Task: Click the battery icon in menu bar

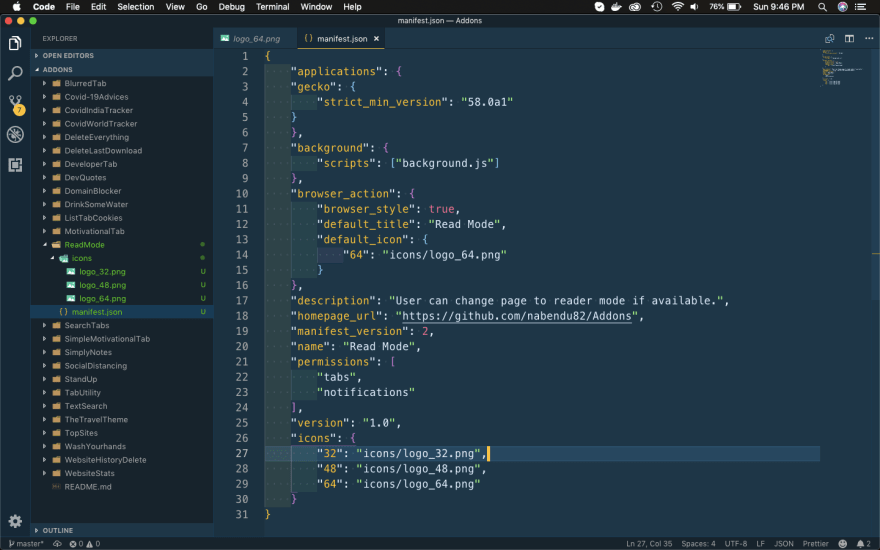Action: [x=734, y=7]
